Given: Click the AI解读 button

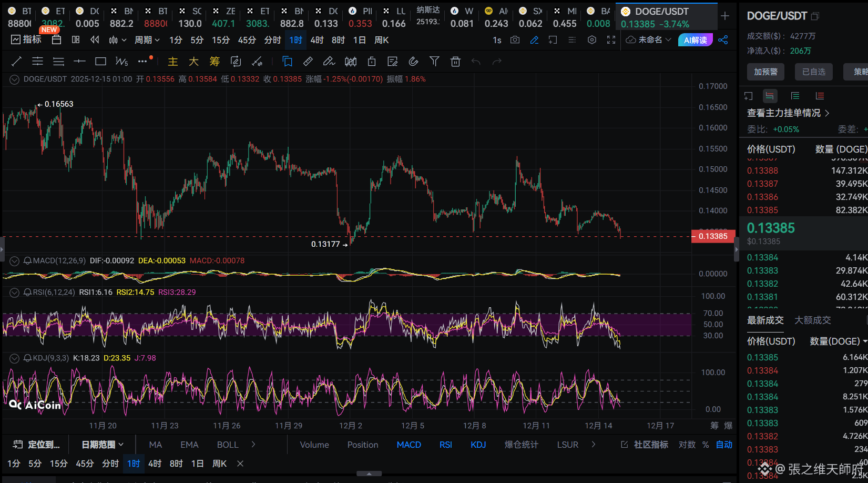Looking at the screenshot, I should (695, 40).
